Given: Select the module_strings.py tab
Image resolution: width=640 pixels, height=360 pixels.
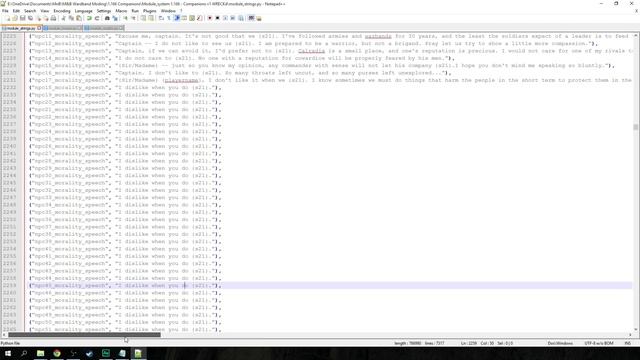Looking at the screenshot, I should pos(21,28).
